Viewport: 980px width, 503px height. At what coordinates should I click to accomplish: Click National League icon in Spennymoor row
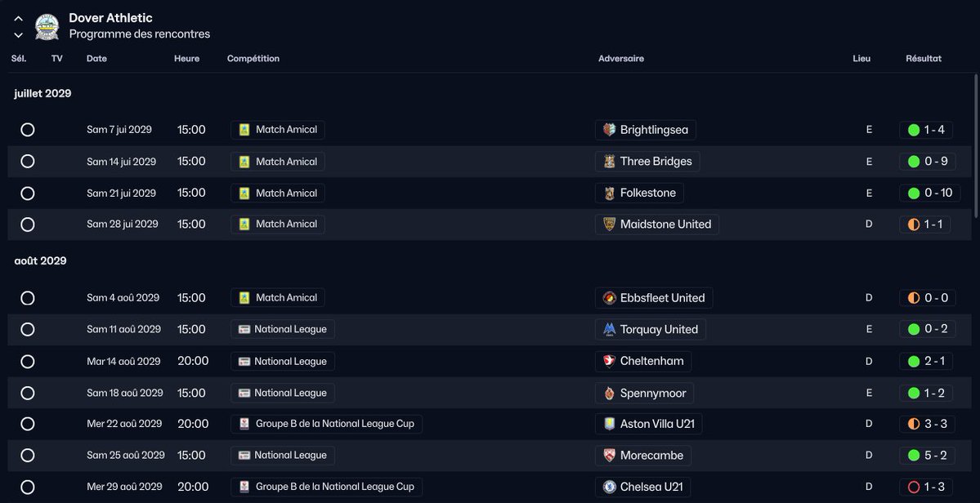coord(244,393)
